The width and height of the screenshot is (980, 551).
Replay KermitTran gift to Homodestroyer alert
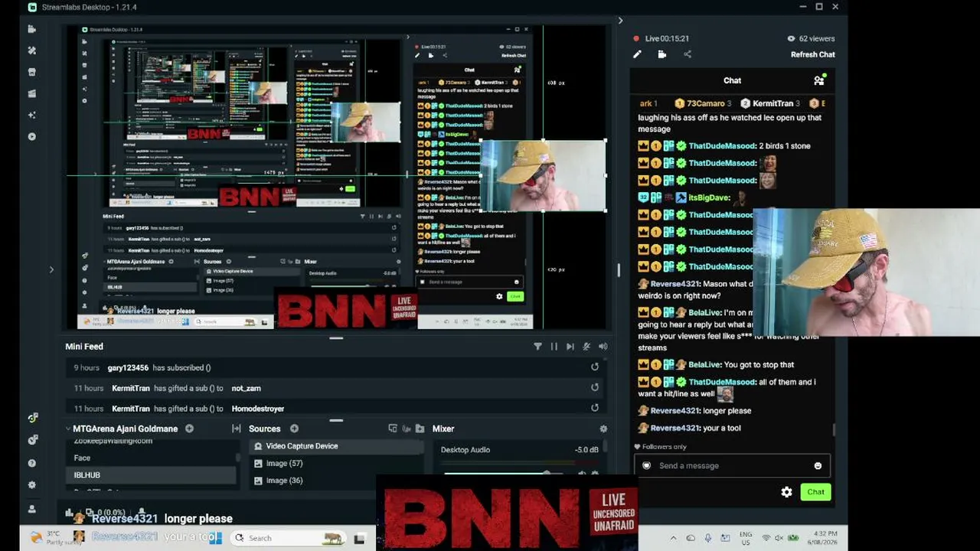click(x=595, y=409)
